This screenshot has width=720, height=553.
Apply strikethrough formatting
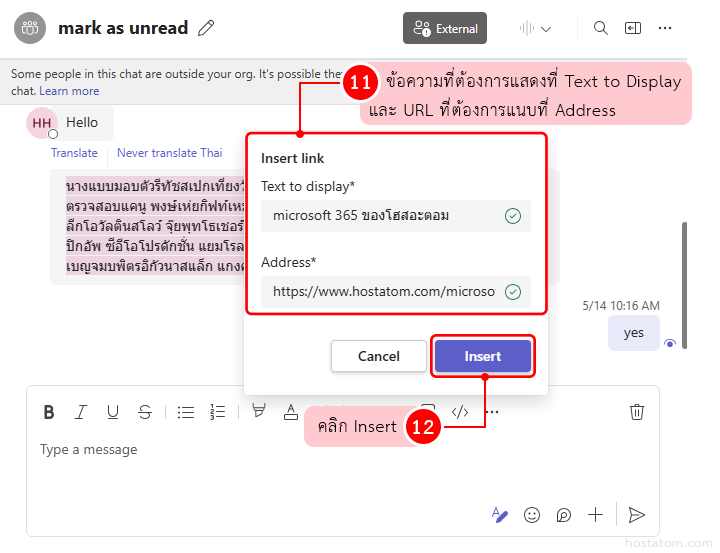(145, 412)
